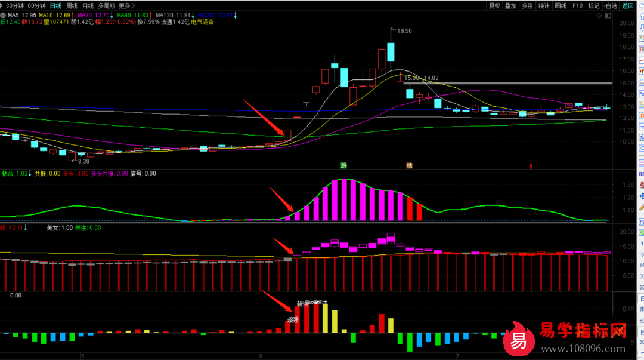Click the MA60: 11.83 label

coord(132,15)
